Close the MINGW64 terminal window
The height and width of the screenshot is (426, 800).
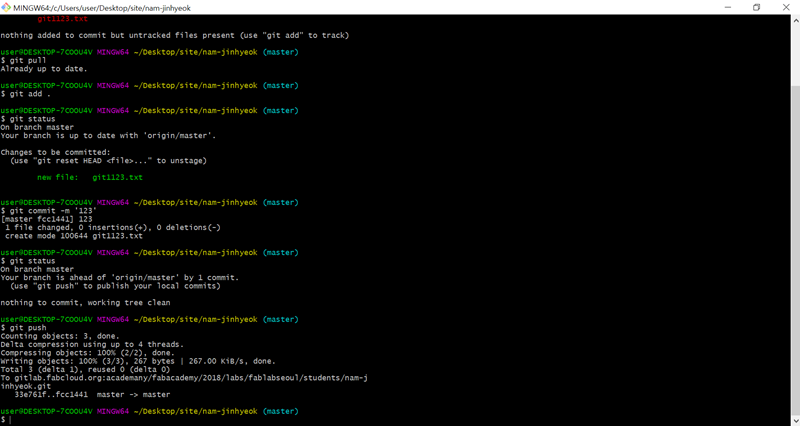(x=786, y=8)
